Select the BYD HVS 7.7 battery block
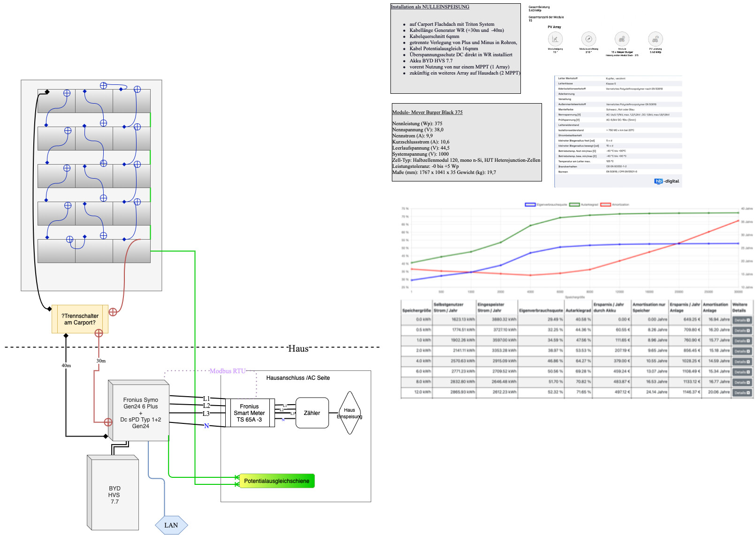The height and width of the screenshot is (535, 756). [x=113, y=492]
